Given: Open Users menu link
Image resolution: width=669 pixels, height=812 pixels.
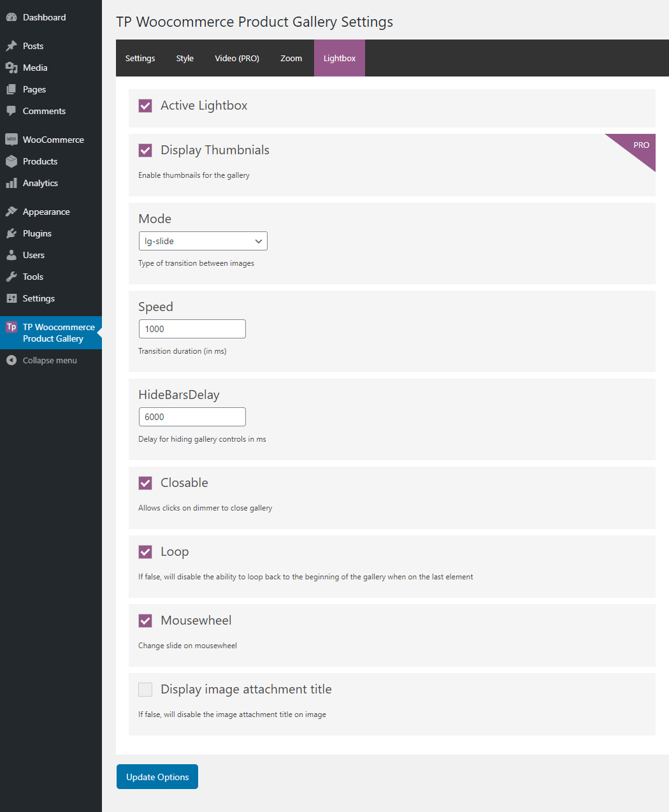Looking at the screenshot, I should (34, 255).
